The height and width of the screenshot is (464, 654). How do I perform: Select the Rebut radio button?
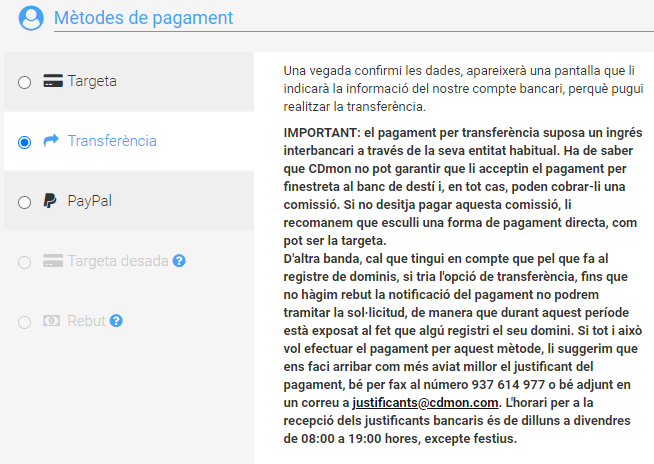coord(25,322)
